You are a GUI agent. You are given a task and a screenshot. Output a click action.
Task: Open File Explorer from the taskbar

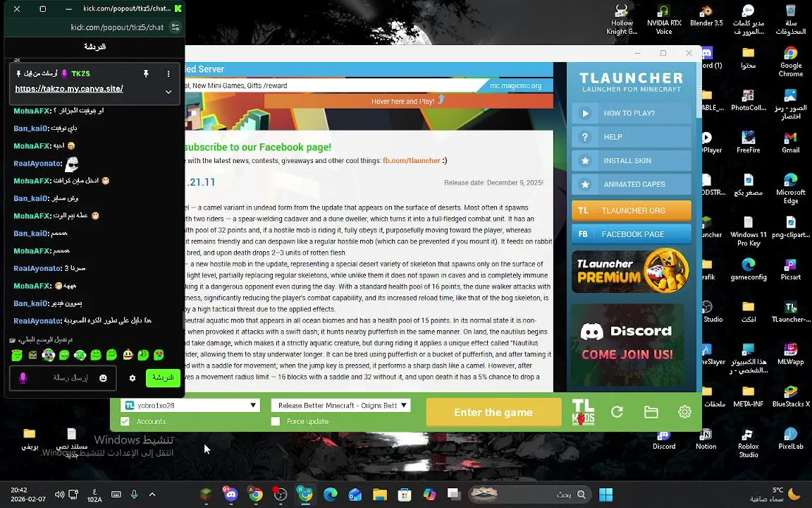(380, 494)
